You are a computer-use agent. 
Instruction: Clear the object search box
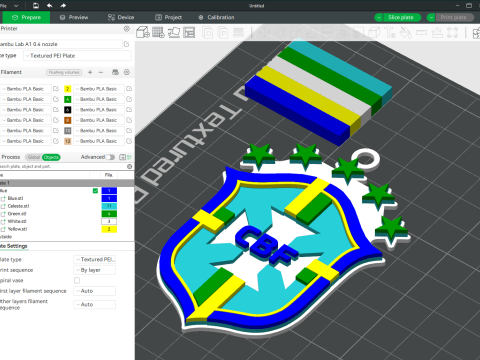click(130, 166)
